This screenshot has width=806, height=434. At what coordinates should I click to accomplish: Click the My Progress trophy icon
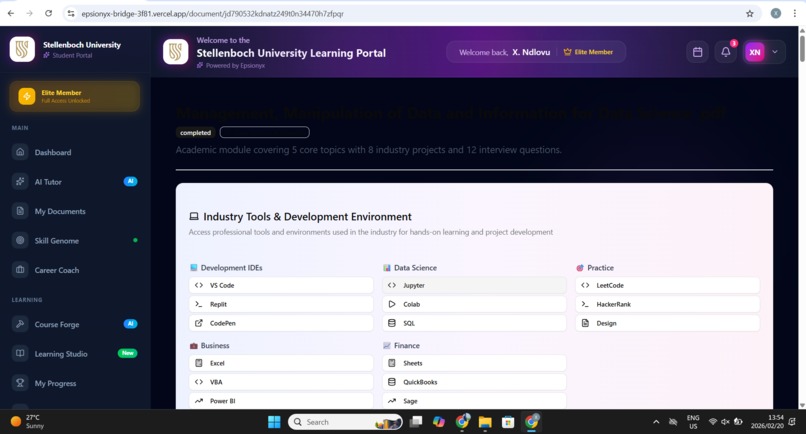point(20,383)
